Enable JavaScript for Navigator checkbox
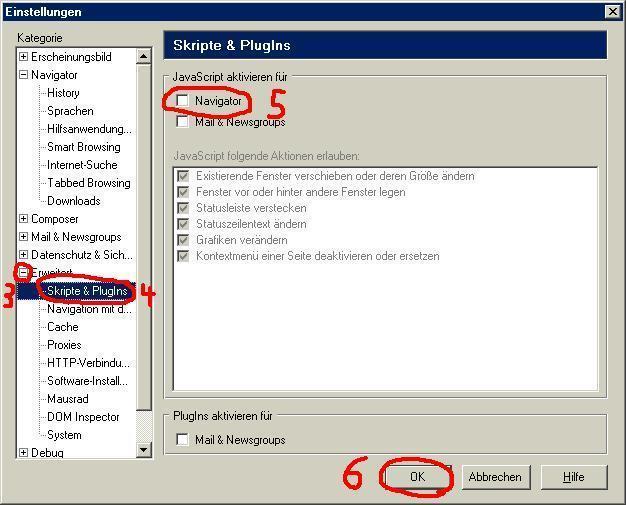This screenshot has height=505, width=626. (x=182, y=101)
